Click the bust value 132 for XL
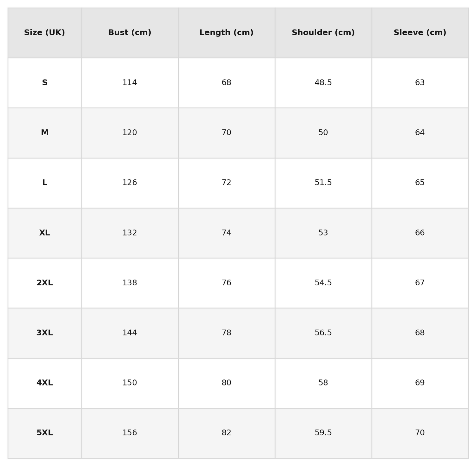This screenshot has width=476, height=466. 130,233
